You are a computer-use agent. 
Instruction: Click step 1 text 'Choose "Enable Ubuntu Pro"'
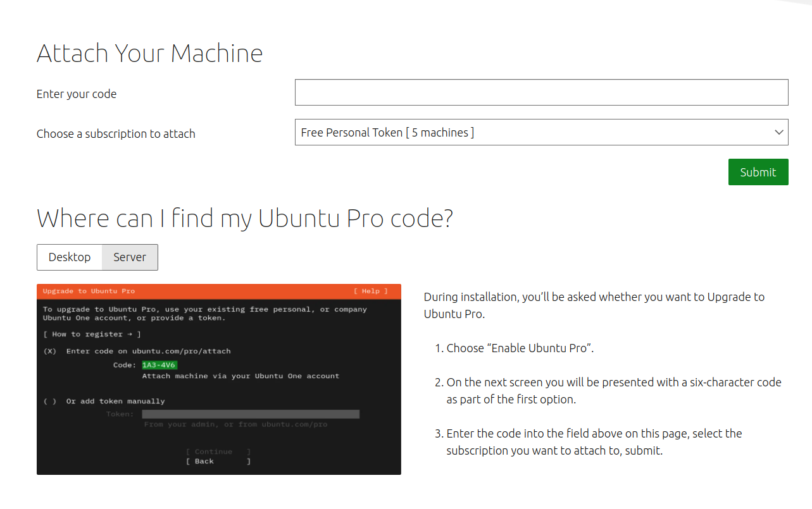[x=520, y=348]
